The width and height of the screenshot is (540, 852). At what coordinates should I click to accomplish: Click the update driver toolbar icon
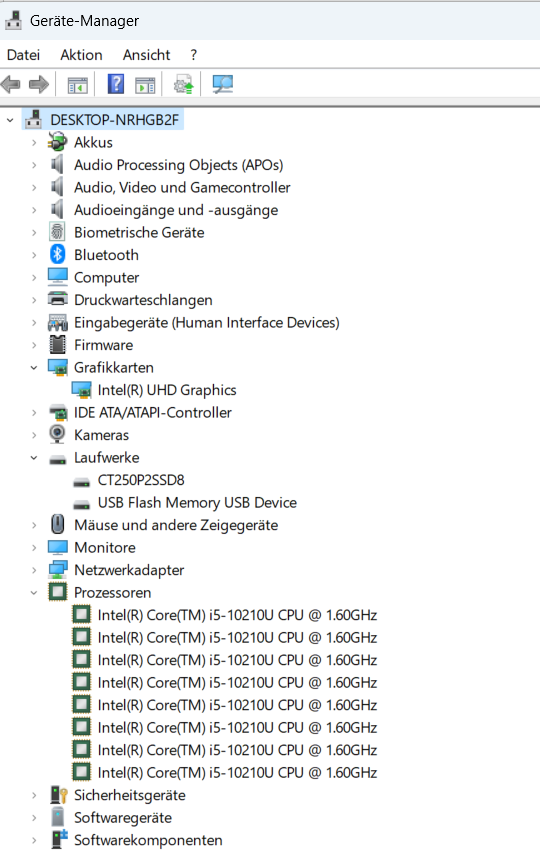183,85
